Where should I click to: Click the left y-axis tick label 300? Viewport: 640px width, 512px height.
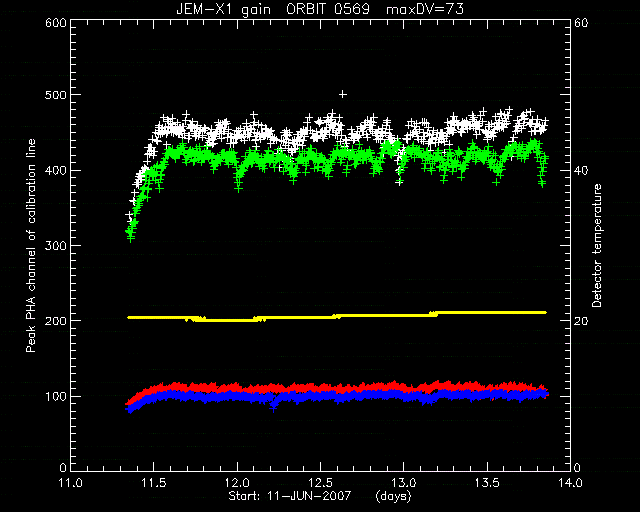pyautogui.click(x=56, y=246)
